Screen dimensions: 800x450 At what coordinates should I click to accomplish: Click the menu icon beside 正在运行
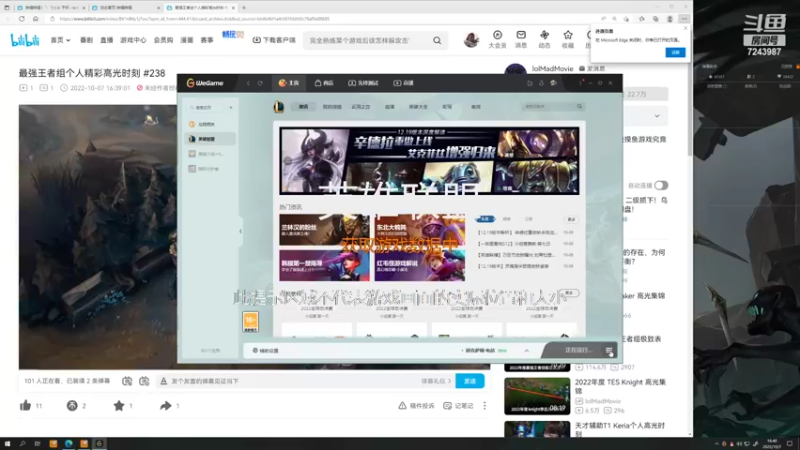tap(609, 351)
